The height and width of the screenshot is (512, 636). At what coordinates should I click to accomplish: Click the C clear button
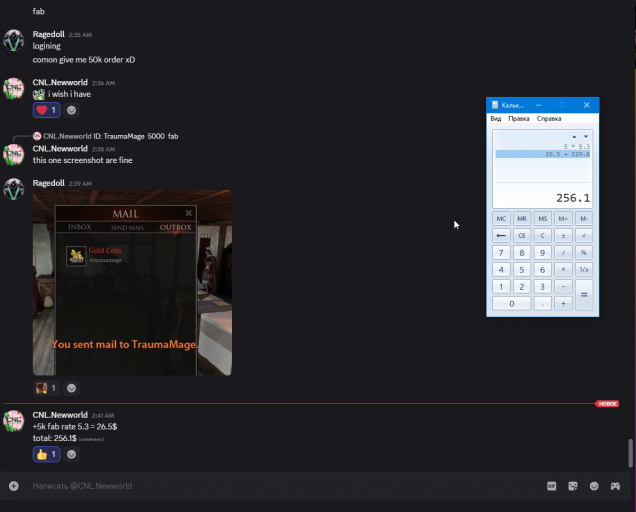point(543,236)
